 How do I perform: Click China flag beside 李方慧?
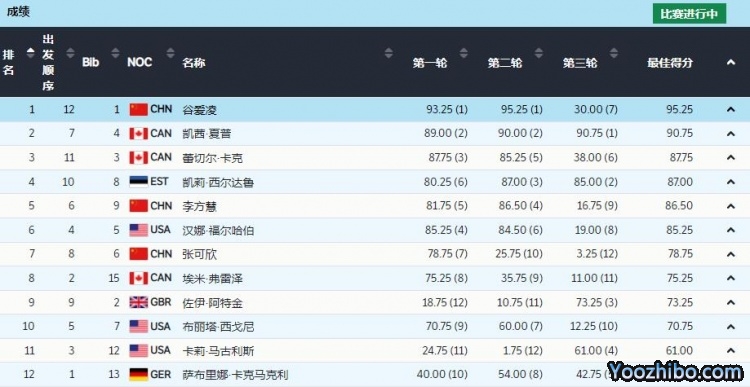pyautogui.click(x=138, y=206)
